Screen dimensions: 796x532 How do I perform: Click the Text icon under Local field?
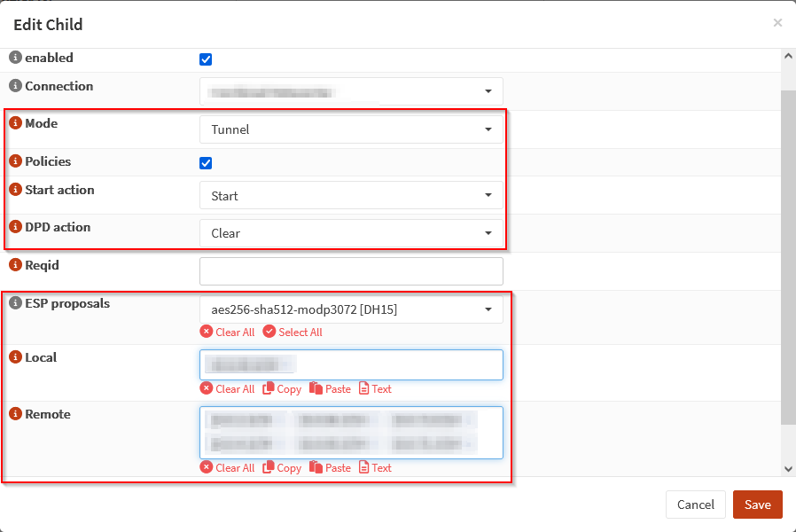(363, 388)
